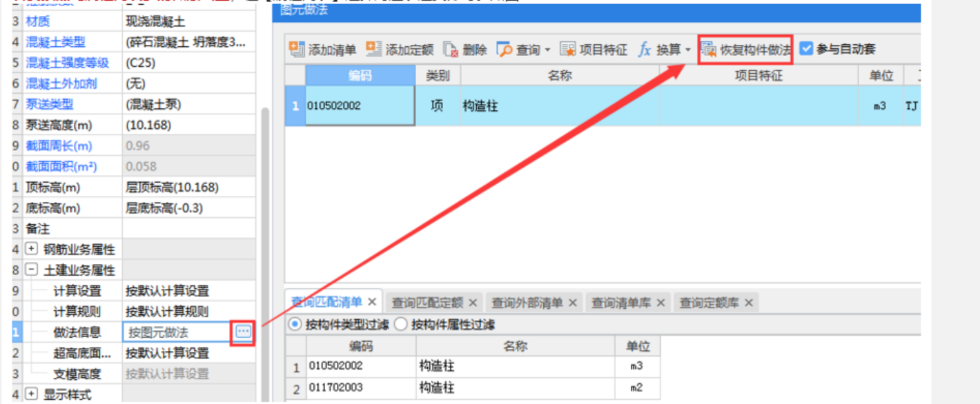
Task: Click 计算规则 tree row
Action: click(x=77, y=312)
